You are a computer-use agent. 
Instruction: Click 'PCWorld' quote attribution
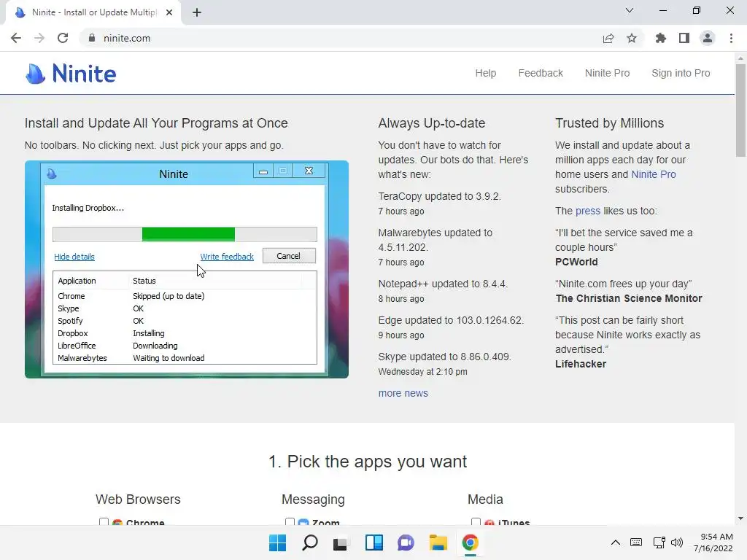tap(576, 262)
